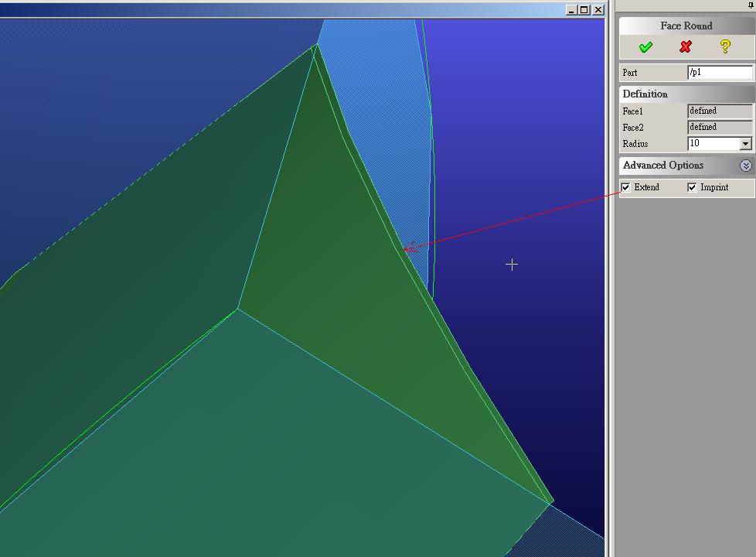The width and height of the screenshot is (756, 557).
Task: Open the Radius dropdown arrow
Action: tap(745, 143)
